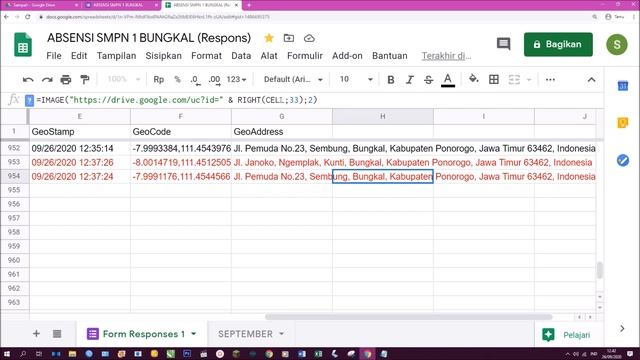Open the Tampilan menu
This screenshot has height=360, width=640.
[x=116, y=56]
